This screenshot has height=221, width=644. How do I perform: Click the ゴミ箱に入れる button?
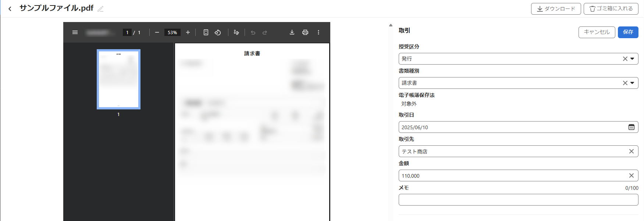click(611, 9)
